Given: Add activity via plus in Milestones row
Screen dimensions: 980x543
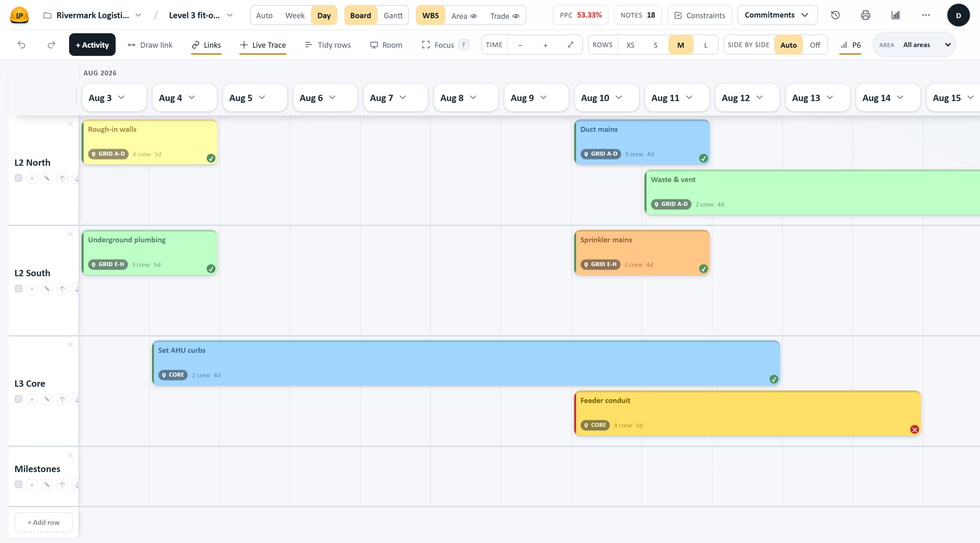Looking at the screenshot, I should point(32,485).
